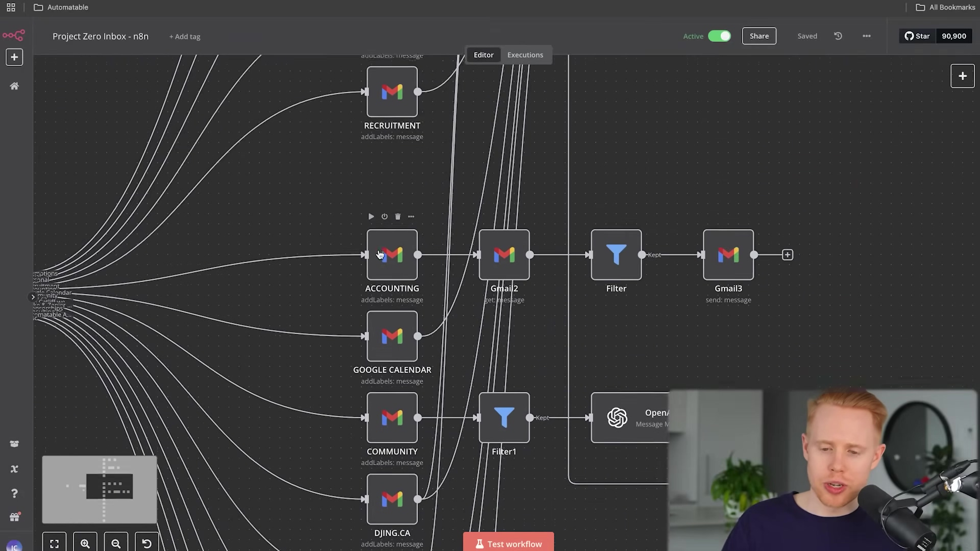Open the workflow more options menu

[x=867, y=36]
